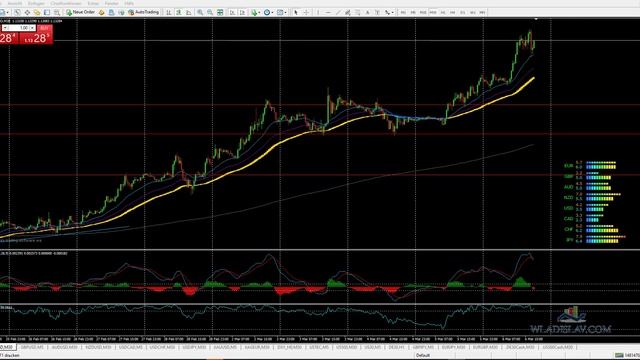Expand the Periods dropdown arrow
This screenshot has width=640, height=360.
tap(272, 12)
